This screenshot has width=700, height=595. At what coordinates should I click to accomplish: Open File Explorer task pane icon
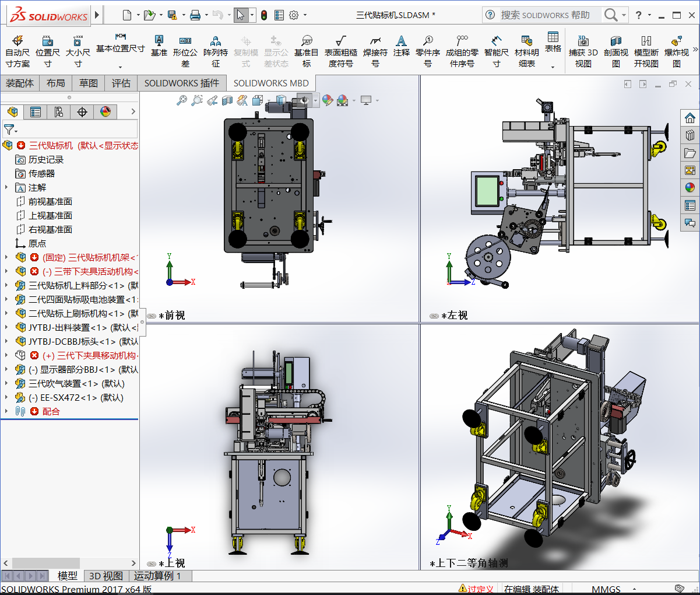[x=690, y=153]
